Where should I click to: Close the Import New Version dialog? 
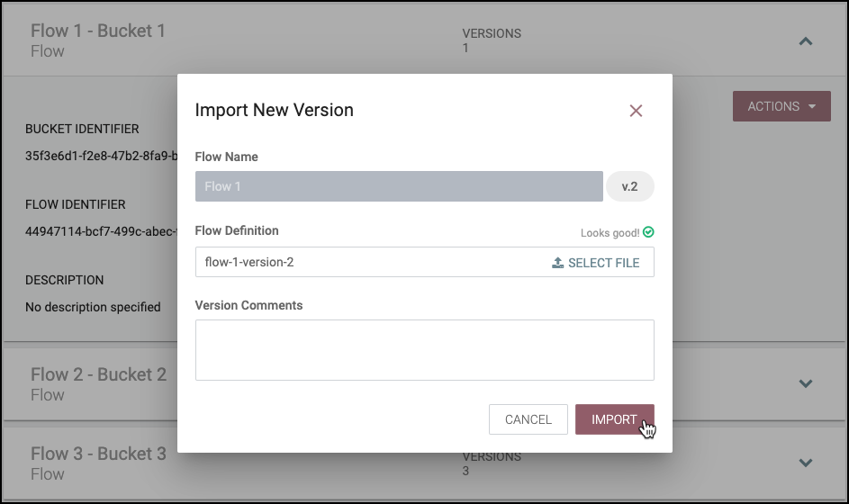pos(636,111)
